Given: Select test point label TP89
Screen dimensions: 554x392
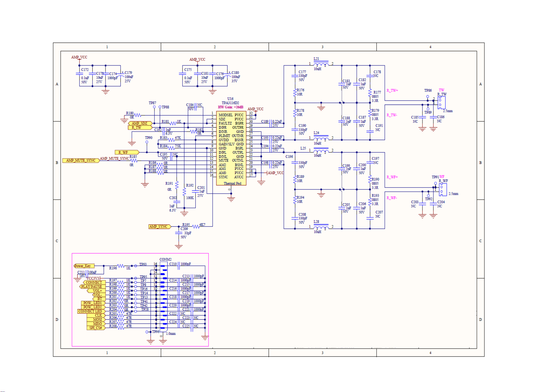Looking at the screenshot, I should (x=428, y=112).
